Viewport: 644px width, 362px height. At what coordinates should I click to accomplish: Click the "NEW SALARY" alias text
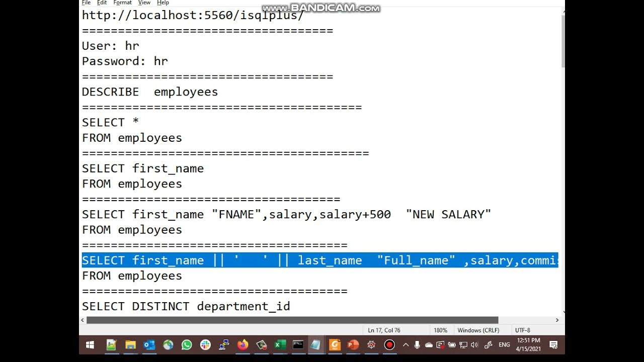[448, 215]
